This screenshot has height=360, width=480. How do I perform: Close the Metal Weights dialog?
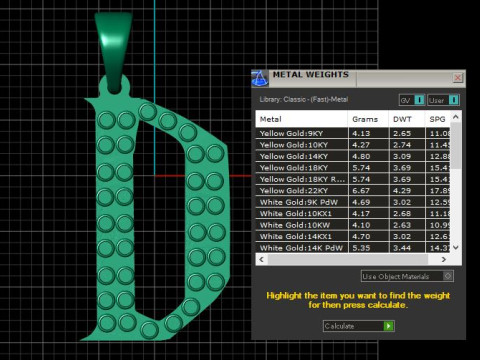tap(458, 78)
